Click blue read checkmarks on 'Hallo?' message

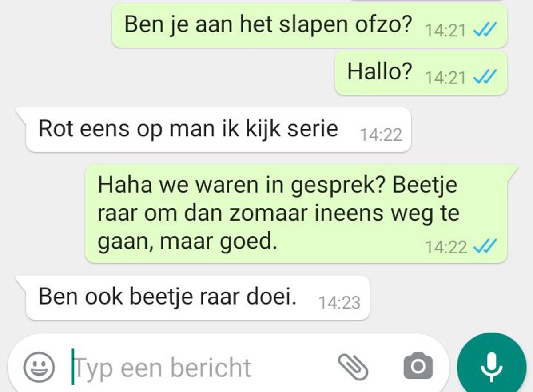click(x=484, y=78)
